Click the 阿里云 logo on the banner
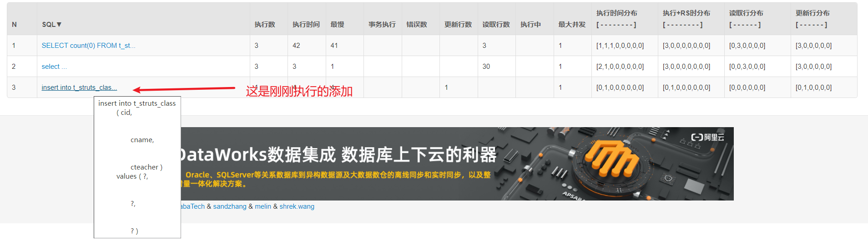This screenshot has width=868, height=252. [x=707, y=137]
